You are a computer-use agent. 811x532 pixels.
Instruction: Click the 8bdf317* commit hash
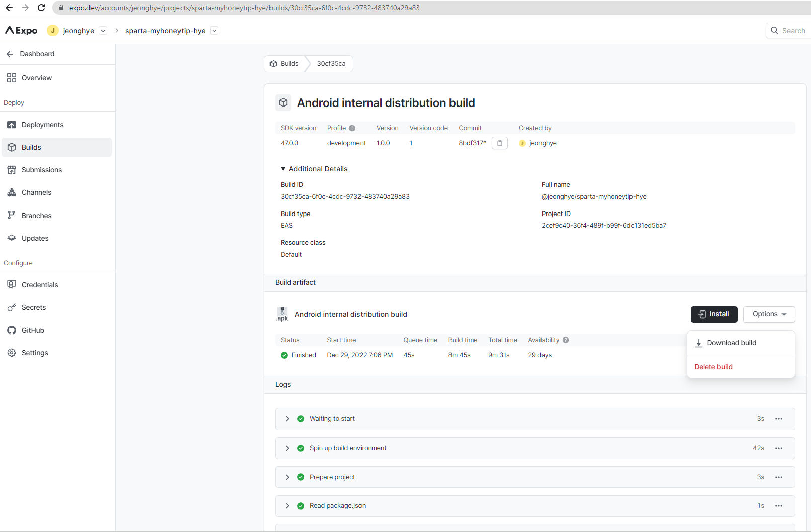(473, 143)
